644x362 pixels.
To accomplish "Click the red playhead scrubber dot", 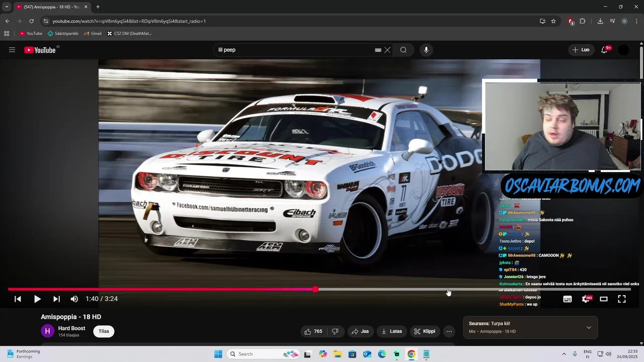I will click(x=315, y=289).
